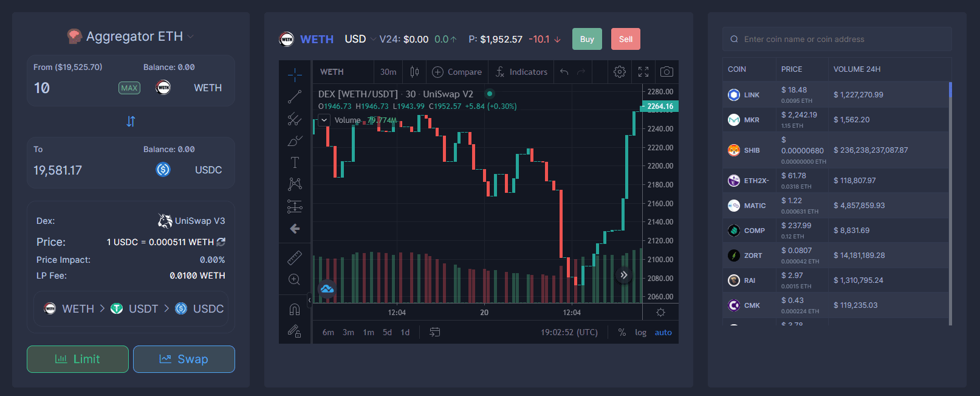
Task: Select the 1m time range
Action: click(368, 332)
